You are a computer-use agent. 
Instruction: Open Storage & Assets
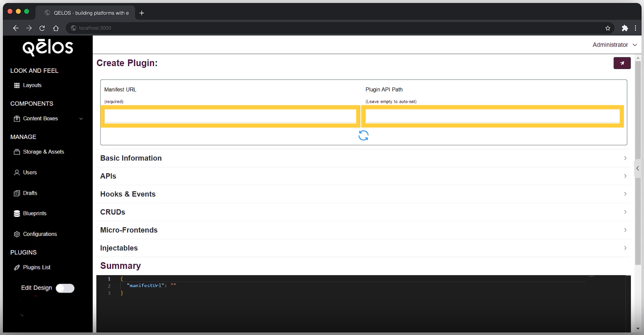(x=17, y=152)
